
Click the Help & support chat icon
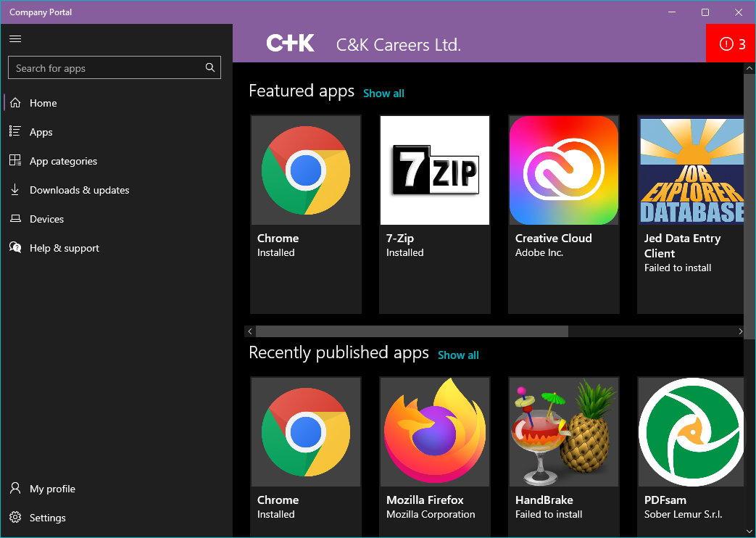click(x=15, y=247)
